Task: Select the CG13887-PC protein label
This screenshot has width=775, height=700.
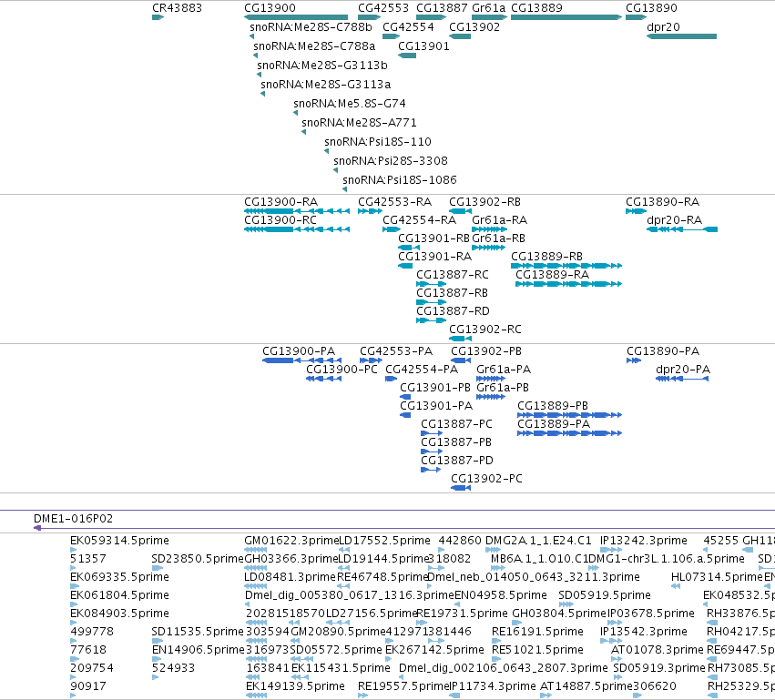Action: 456,424
